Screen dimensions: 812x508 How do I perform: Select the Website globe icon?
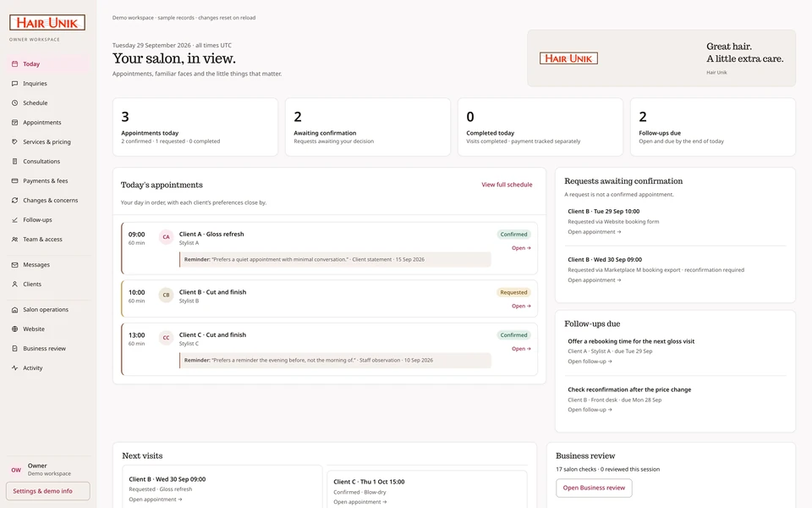(14, 329)
